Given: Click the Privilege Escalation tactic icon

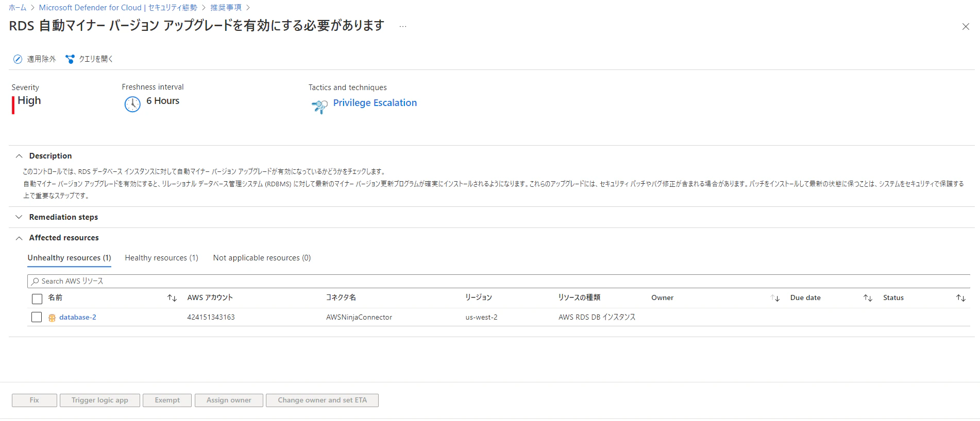Looking at the screenshot, I should (319, 106).
